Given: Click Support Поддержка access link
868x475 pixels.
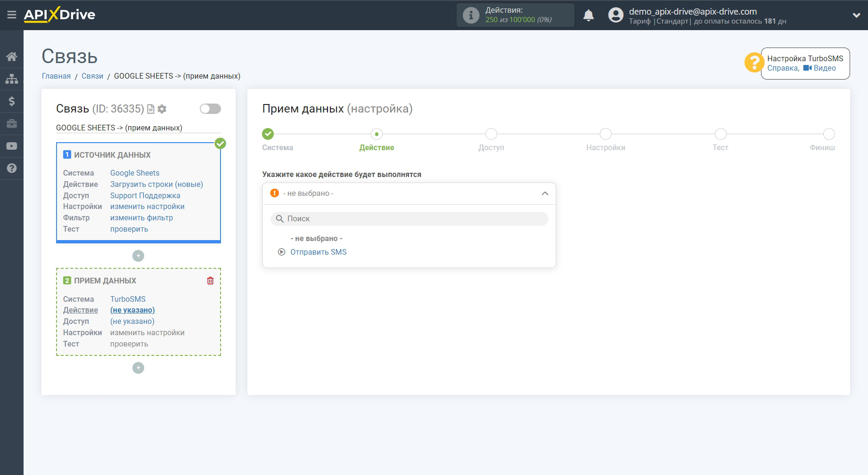Looking at the screenshot, I should 145,196.
